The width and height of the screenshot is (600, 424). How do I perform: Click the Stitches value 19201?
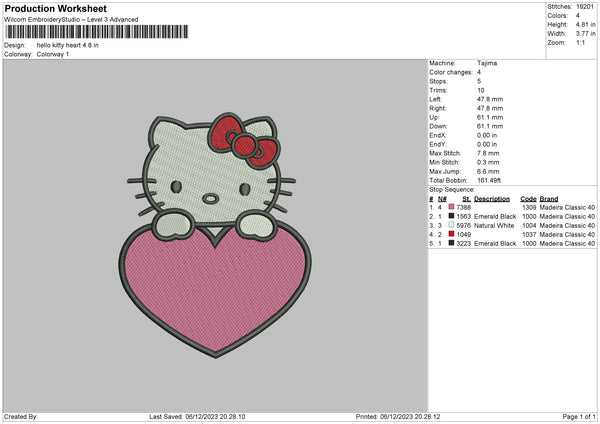click(585, 7)
